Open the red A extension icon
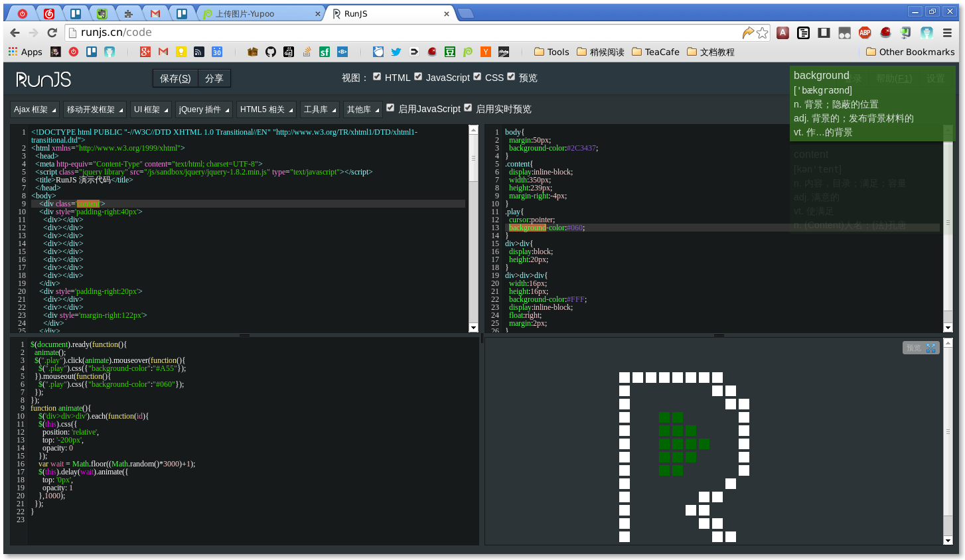 coord(783,33)
